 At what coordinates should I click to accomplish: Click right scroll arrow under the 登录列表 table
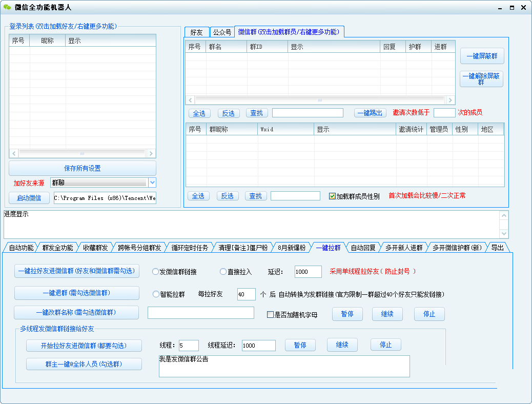click(x=151, y=153)
